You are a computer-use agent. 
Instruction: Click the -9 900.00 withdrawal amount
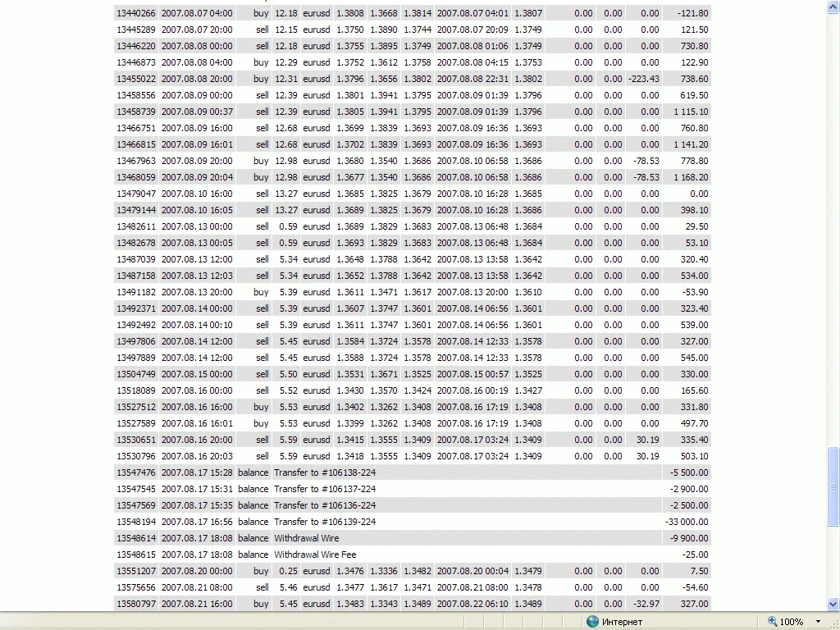tap(689, 538)
